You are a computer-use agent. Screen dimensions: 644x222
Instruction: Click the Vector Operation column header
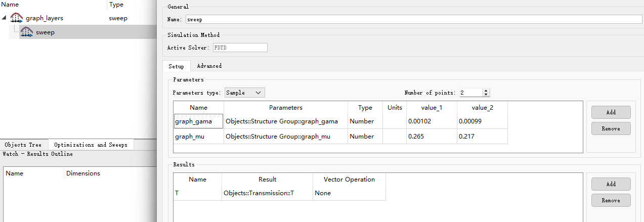tap(349, 180)
